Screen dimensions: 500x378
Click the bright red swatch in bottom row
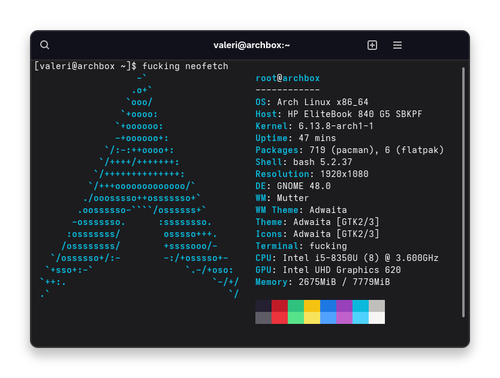280,318
